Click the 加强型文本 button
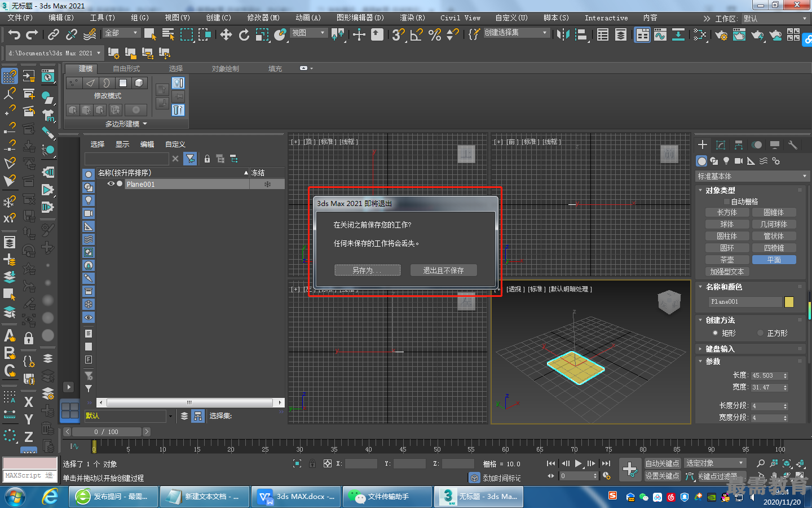The height and width of the screenshot is (508, 812). (727, 271)
